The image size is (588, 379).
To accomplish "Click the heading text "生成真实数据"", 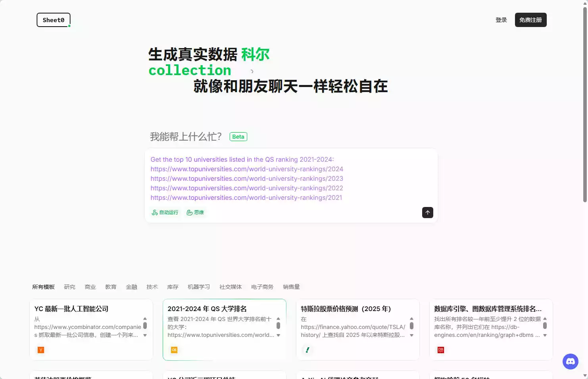I will pyautogui.click(x=193, y=54).
